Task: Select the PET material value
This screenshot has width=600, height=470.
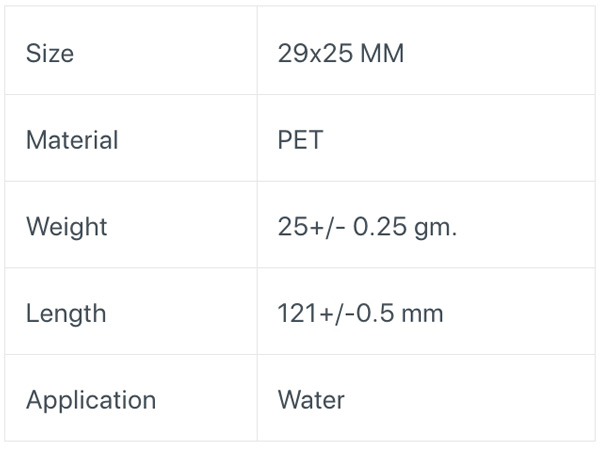Action: tap(300, 140)
